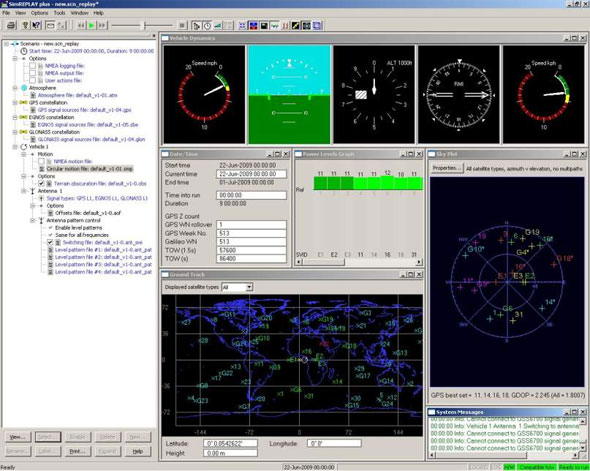Click the fast-forward playback button
The width and height of the screenshot is (590, 471).
[x=102, y=25]
